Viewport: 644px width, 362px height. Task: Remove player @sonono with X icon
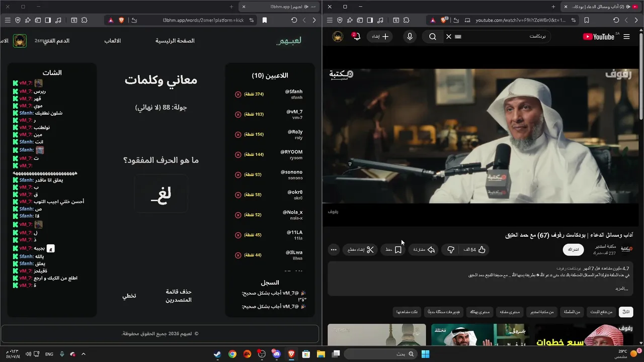[x=238, y=175]
